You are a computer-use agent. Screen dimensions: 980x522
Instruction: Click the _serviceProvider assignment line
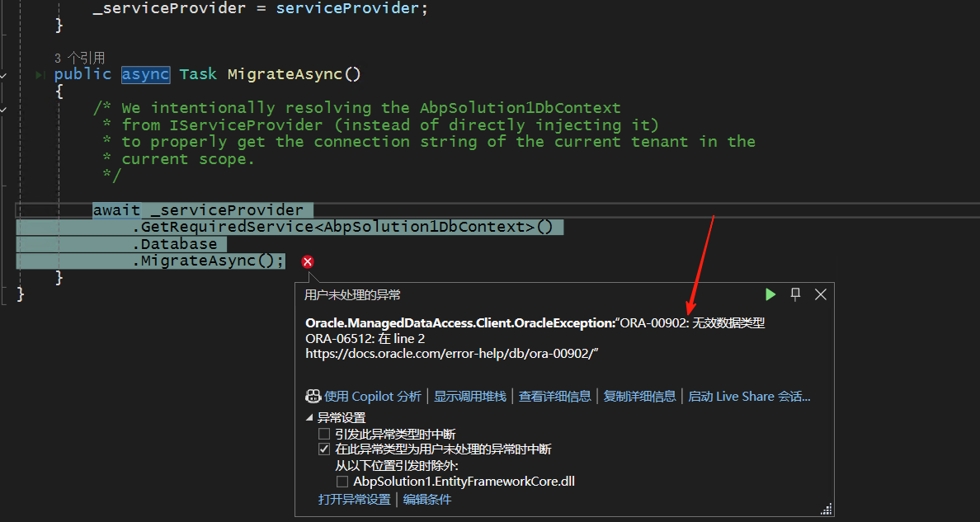point(261,8)
